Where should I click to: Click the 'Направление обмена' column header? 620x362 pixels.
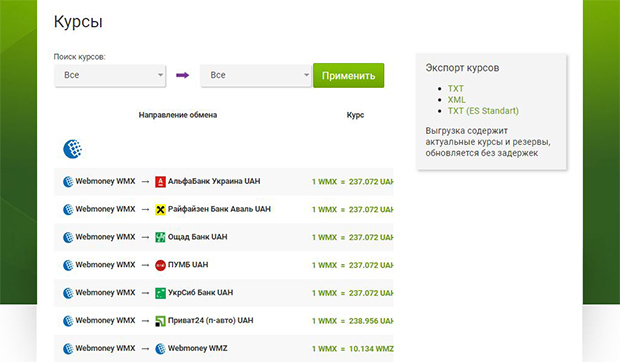(x=178, y=115)
